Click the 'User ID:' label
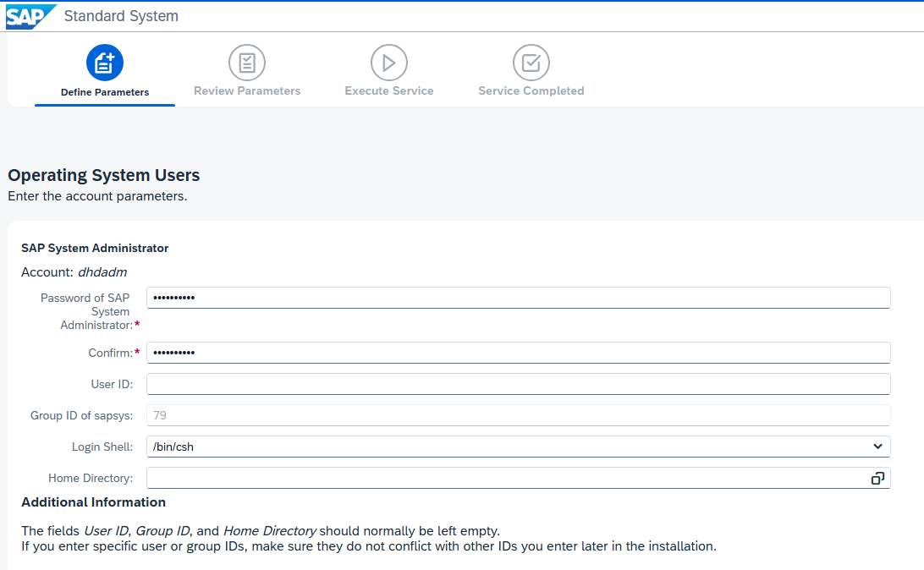Screen dimensions: 924x570 pyautogui.click(x=112, y=384)
